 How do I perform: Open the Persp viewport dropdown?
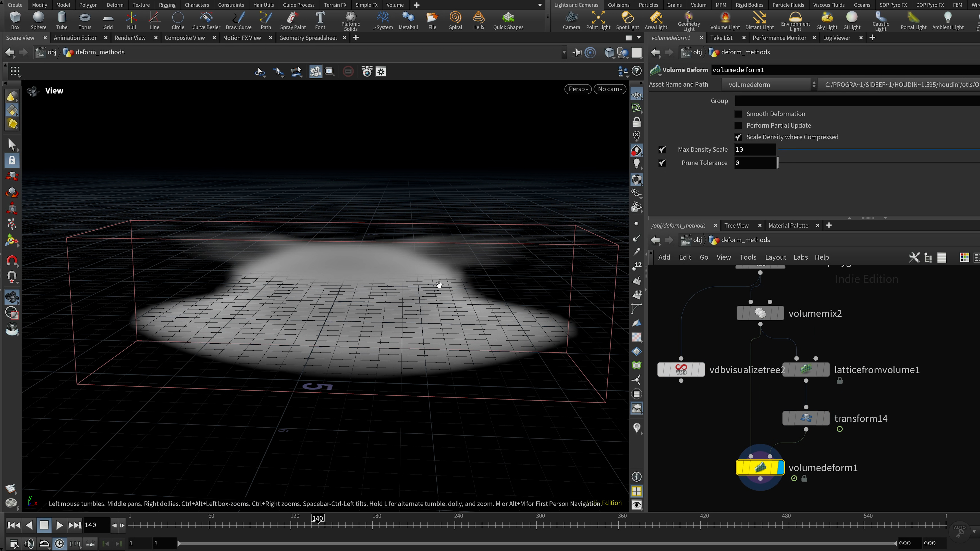578,89
